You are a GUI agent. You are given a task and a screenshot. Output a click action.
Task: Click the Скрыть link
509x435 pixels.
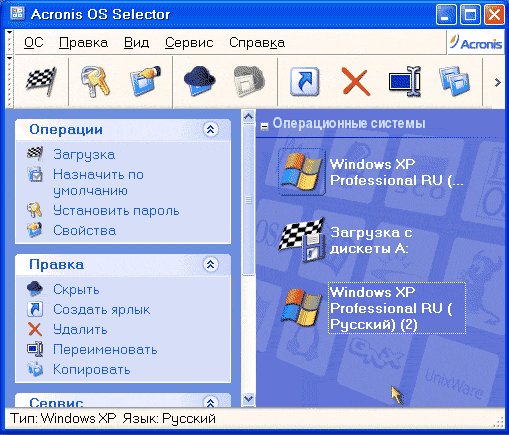(76, 290)
